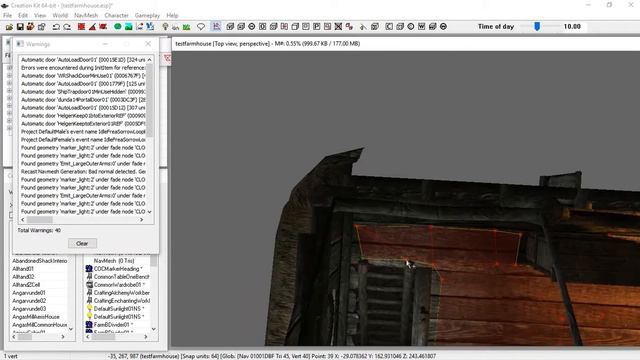Open dialogue view via speech bubble icon
Viewport: 640px width, 360px height.
point(201,27)
